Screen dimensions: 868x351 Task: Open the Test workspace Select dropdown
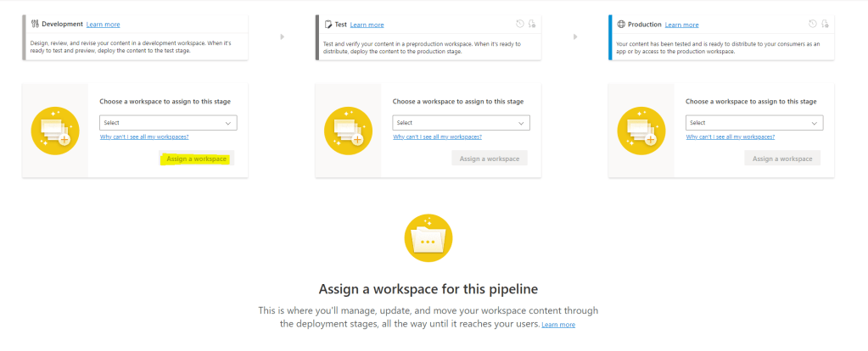(x=462, y=123)
